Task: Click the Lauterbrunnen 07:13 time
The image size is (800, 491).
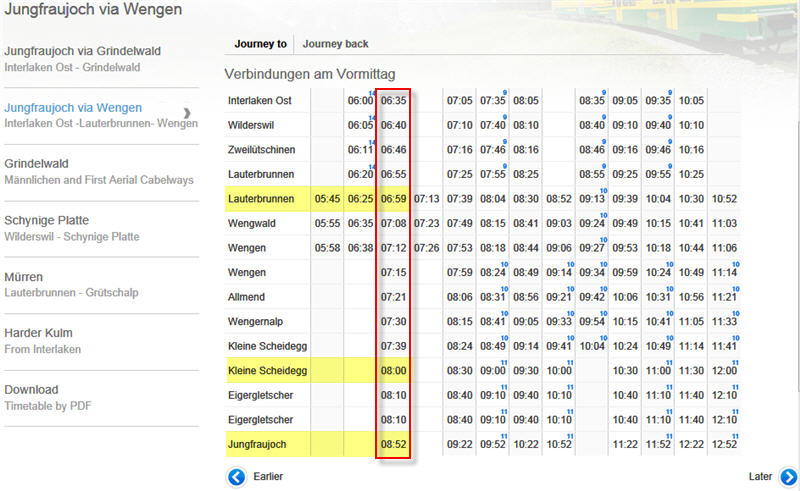Action: pos(427,199)
